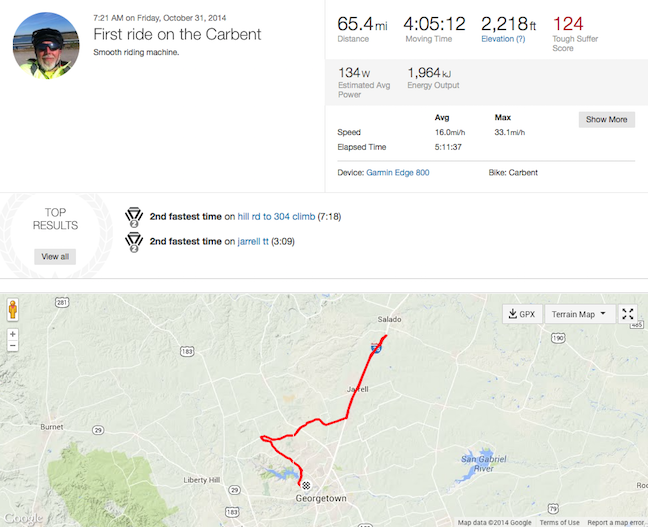Expand the map to fullscreen
Image resolution: width=648 pixels, height=527 pixels.
[x=627, y=314]
